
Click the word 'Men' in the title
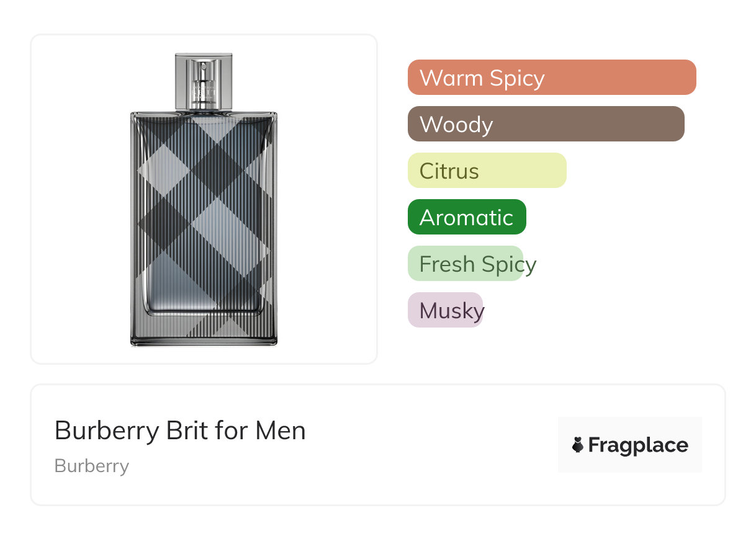281,431
